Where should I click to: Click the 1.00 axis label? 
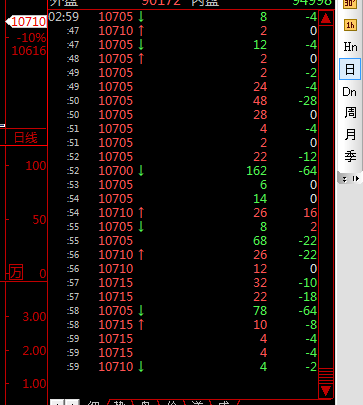34,384
